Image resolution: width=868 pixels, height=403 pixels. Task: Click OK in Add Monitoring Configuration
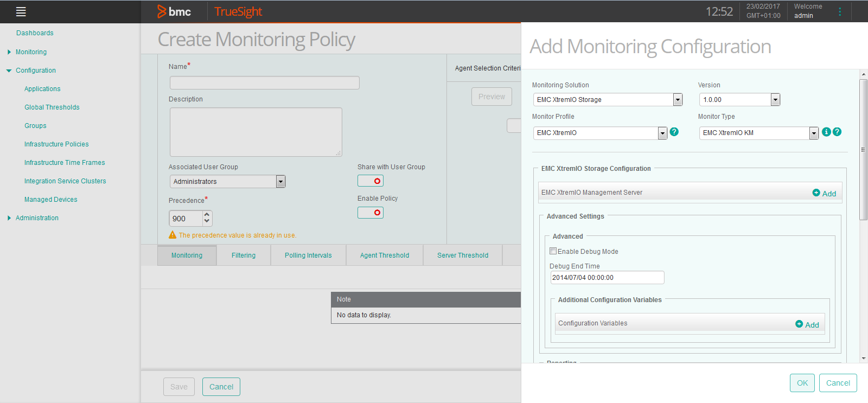coord(802,383)
